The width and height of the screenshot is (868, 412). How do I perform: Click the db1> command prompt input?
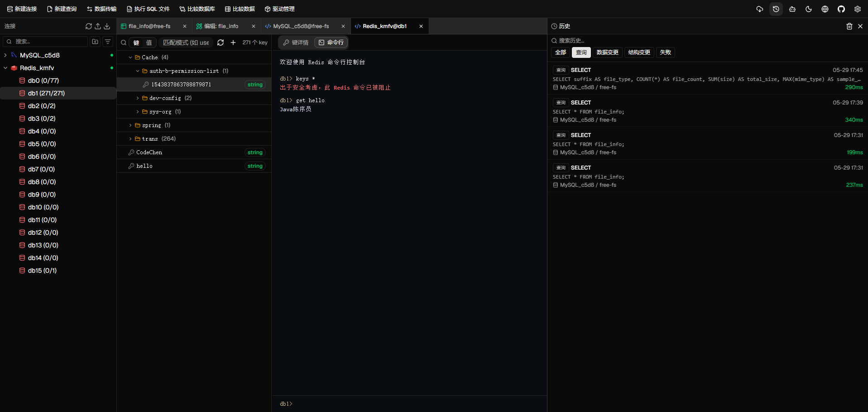click(409, 404)
